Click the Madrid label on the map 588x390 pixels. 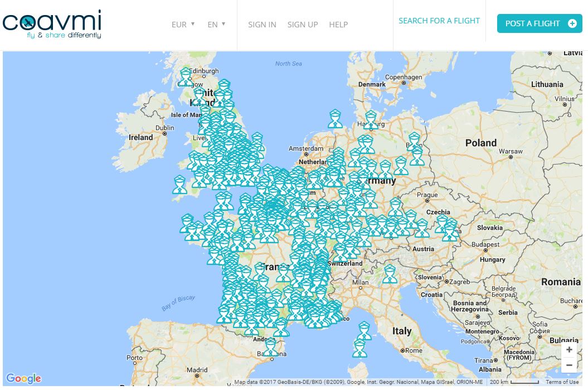coord(197,370)
